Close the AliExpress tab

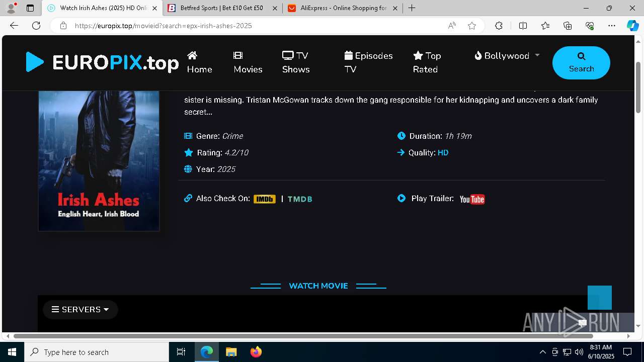[x=395, y=8]
